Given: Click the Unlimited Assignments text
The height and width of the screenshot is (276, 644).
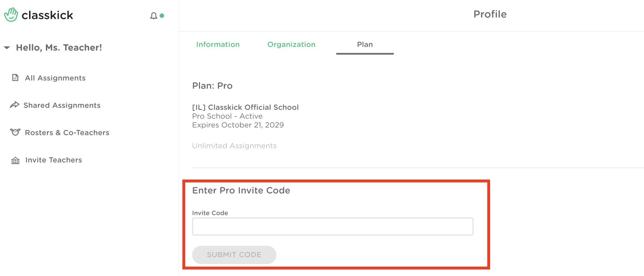Looking at the screenshot, I should (x=234, y=146).
